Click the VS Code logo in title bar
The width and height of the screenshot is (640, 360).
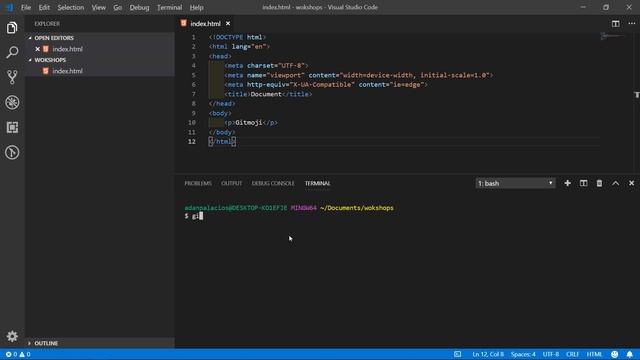pyautogui.click(x=9, y=7)
